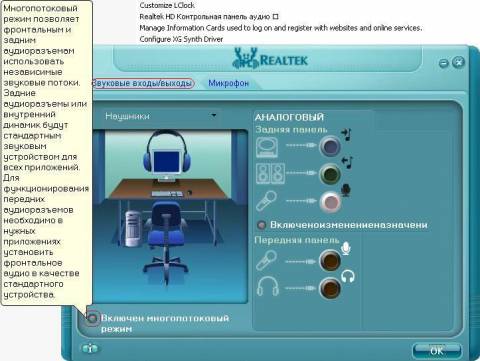Toggle the multi-stream mode radio button
The image size is (480, 361).
[x=92, y=318]
